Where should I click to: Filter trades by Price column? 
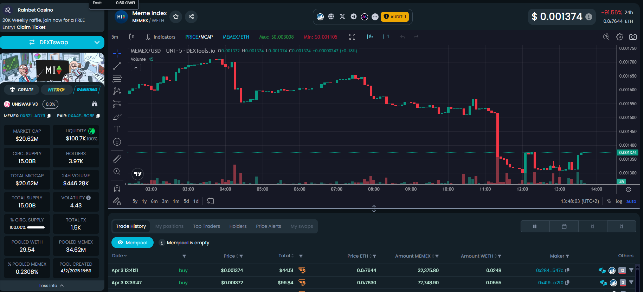click(241, 256)
